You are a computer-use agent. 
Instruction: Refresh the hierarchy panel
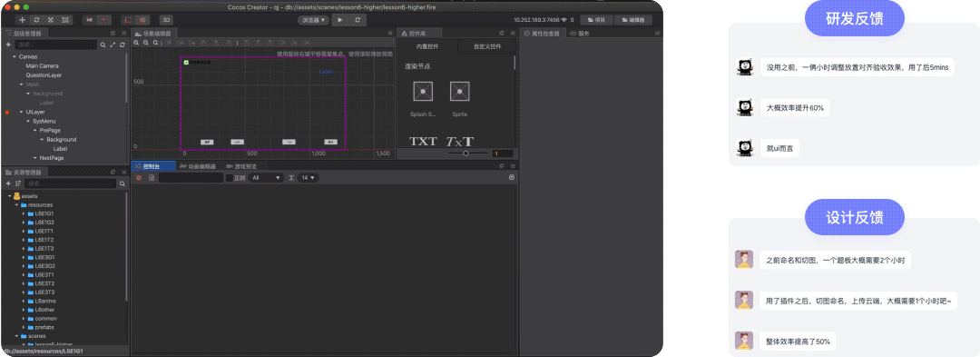[122, 45]
